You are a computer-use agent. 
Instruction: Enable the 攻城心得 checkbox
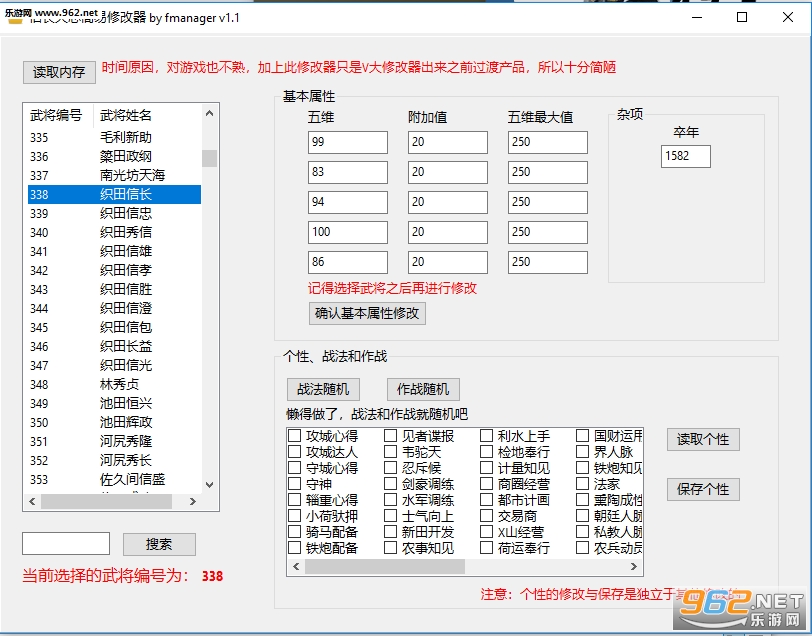(295, 436)
